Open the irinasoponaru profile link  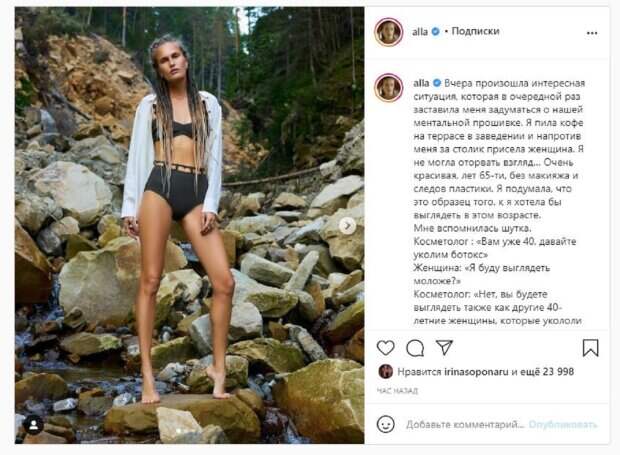point(476,372)
